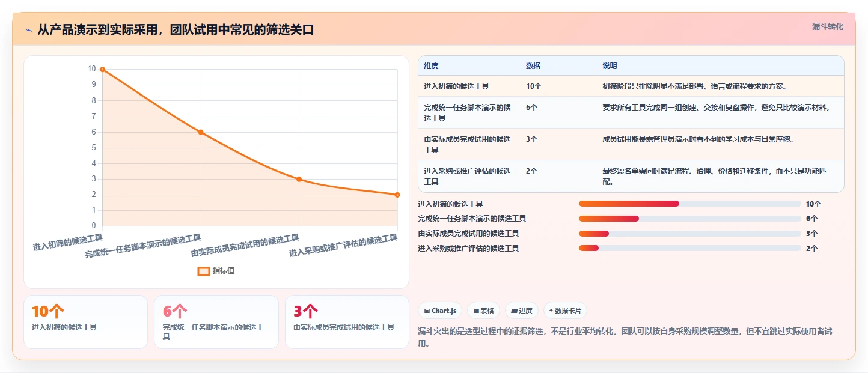
Task: Click the 维度 table column header
Action: 431,66
